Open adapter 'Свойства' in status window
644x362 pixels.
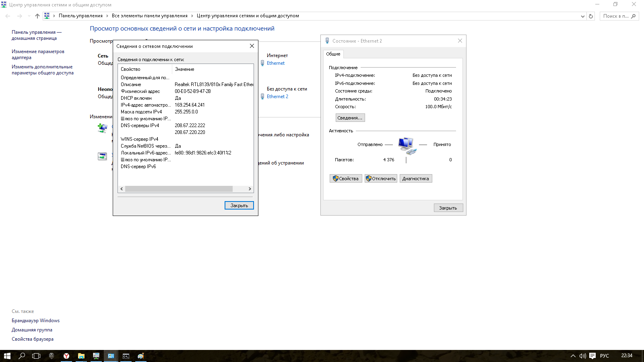click(x=346, y=179)
